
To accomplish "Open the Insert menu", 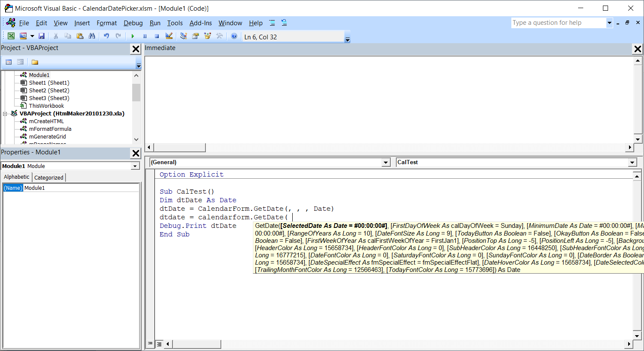I will tap(82, 23).
